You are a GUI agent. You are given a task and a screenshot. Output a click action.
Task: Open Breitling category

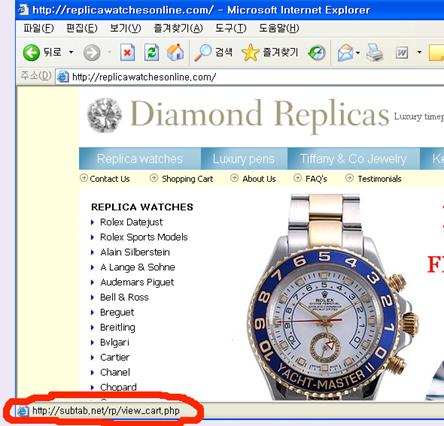tap(118, 327)
